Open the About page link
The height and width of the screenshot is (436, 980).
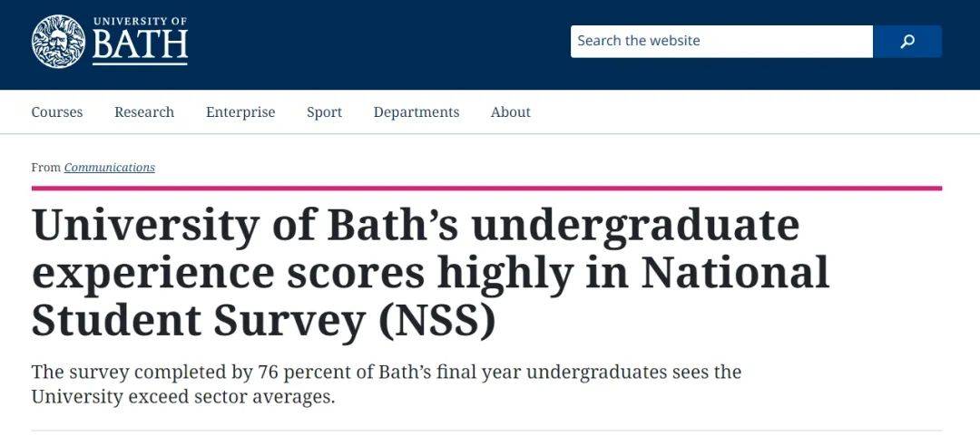(511, 112)
